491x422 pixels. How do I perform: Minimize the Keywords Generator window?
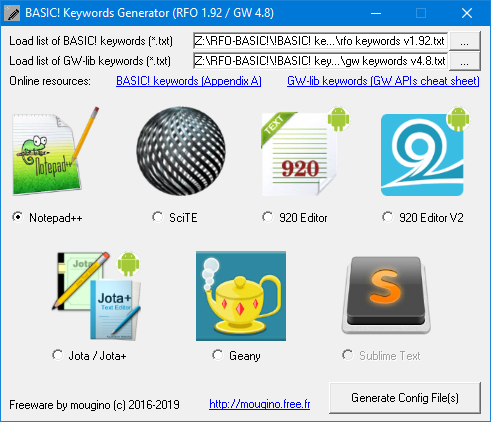tap(376, 13)
